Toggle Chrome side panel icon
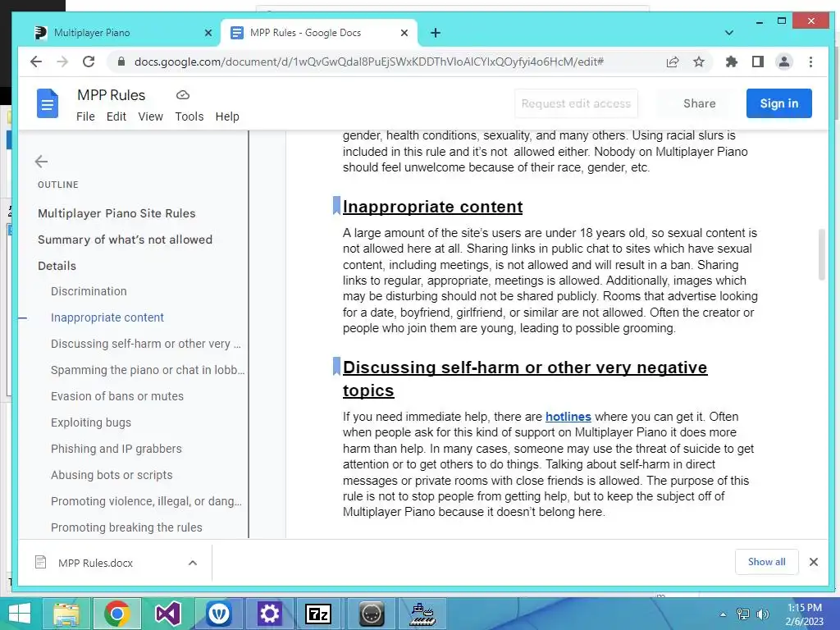Screen dimensions: 840x630 click(x=757, y=62)
